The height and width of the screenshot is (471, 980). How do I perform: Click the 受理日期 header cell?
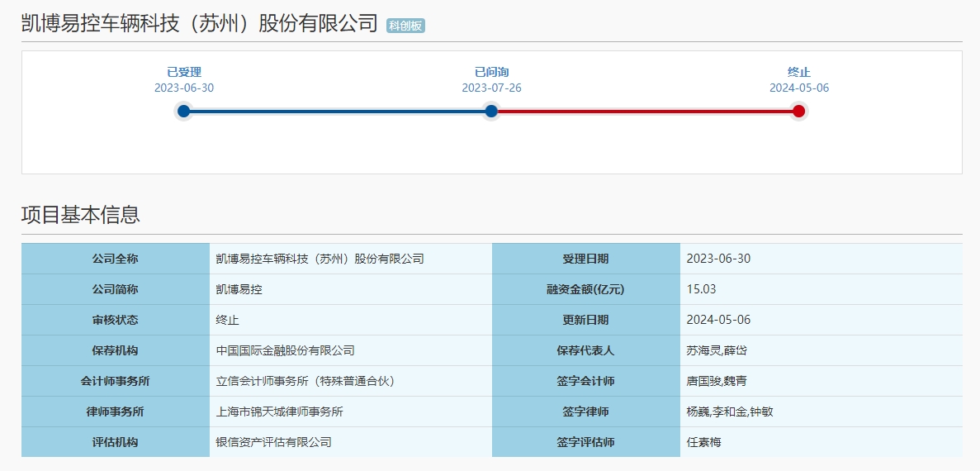(x=586, y=259)
